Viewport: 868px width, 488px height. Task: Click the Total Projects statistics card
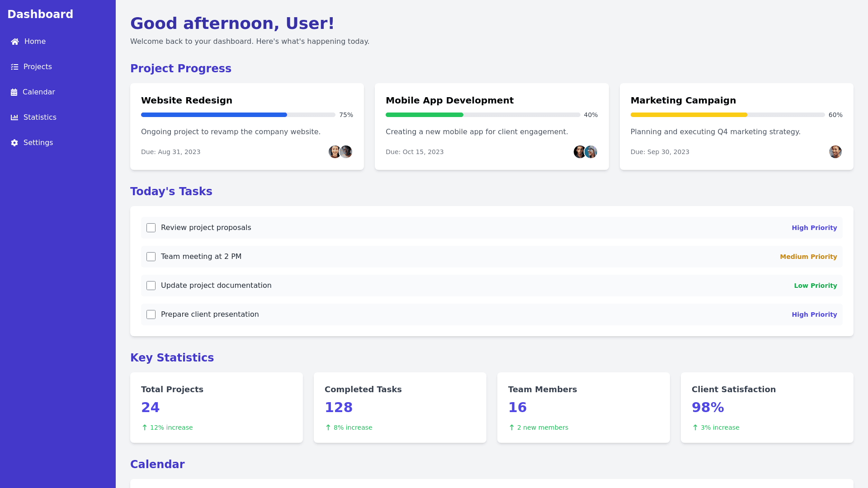(216, 407)
